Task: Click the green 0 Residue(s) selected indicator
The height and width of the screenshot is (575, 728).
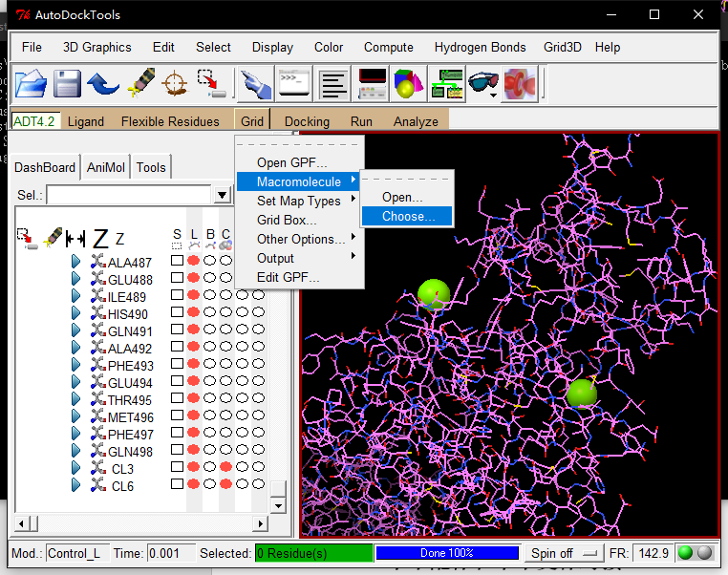Action: 314,553
